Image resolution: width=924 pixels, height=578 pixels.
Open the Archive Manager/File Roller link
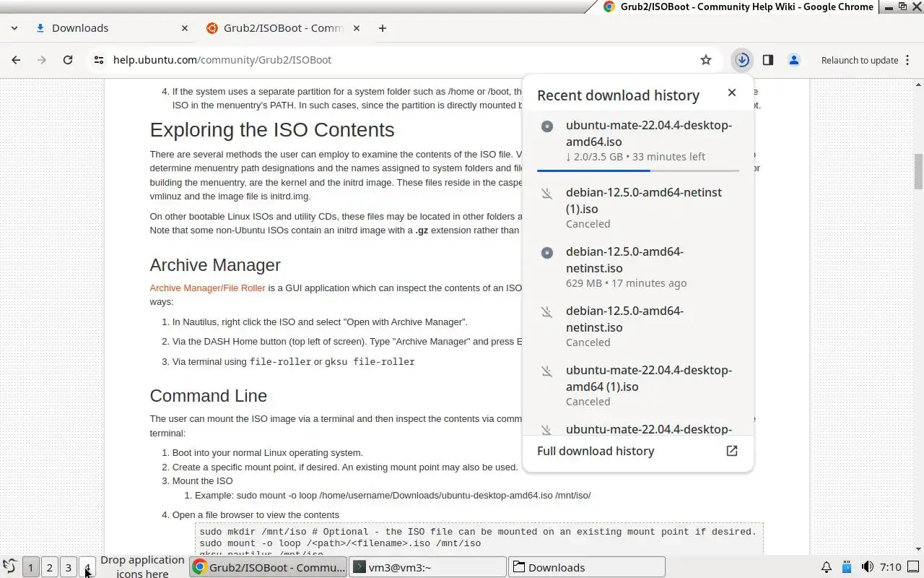point(208,288)
